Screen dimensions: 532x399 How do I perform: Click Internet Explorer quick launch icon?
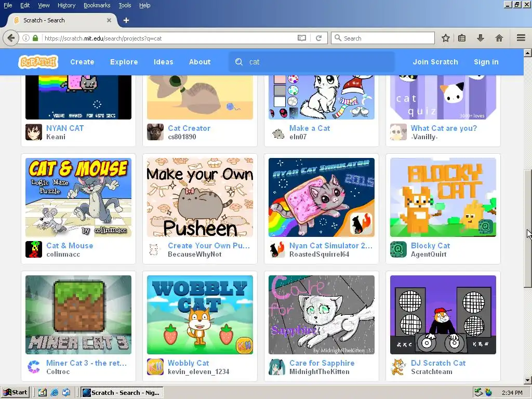tap(54, 393)
